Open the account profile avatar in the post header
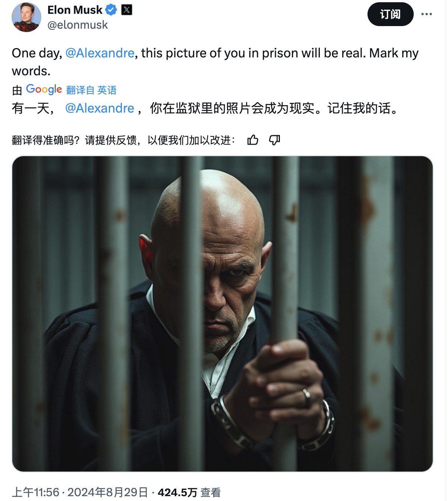 click(26, 17)
